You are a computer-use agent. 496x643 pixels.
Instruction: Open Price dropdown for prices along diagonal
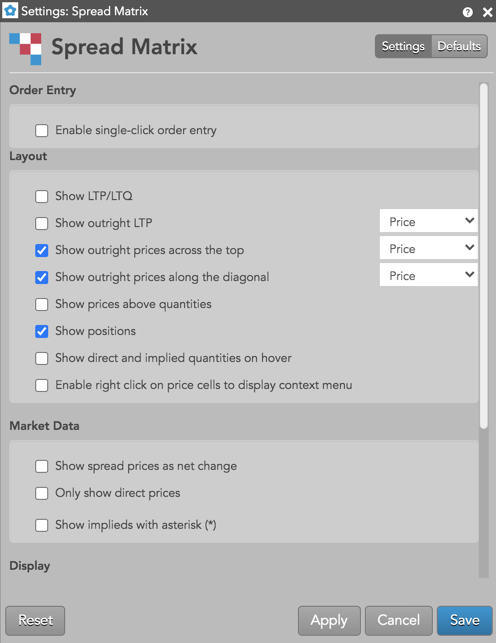point(428,275)
